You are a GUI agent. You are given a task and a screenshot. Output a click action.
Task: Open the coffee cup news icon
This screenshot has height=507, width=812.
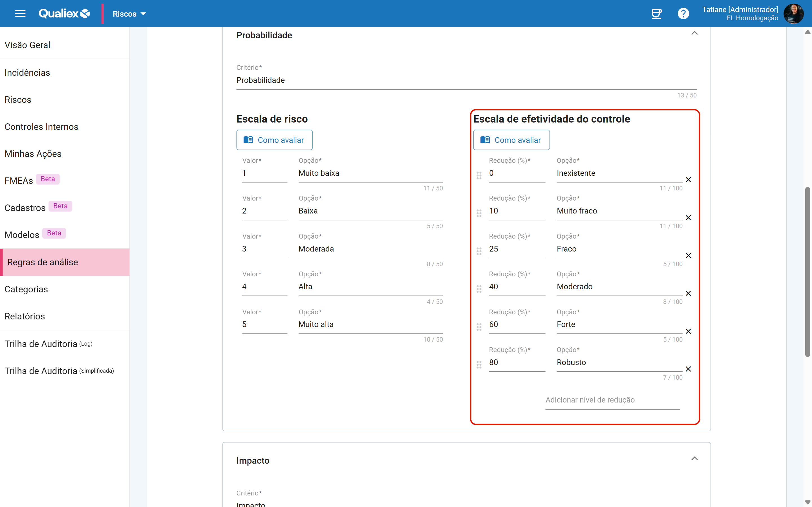click(x=656, y=14)
